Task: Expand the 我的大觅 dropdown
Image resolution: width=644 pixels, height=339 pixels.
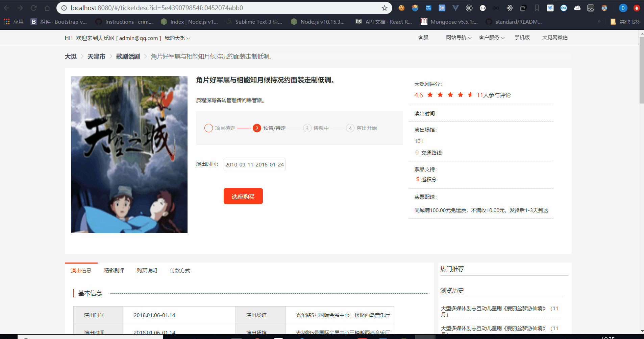Action: (177, 38)
